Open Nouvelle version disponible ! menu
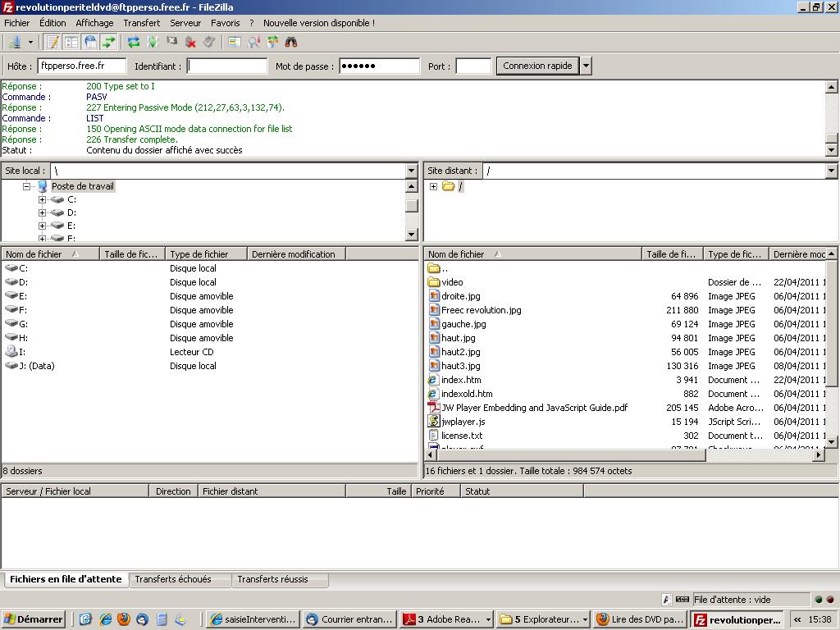The image size is (840, 630). point(319,23)
